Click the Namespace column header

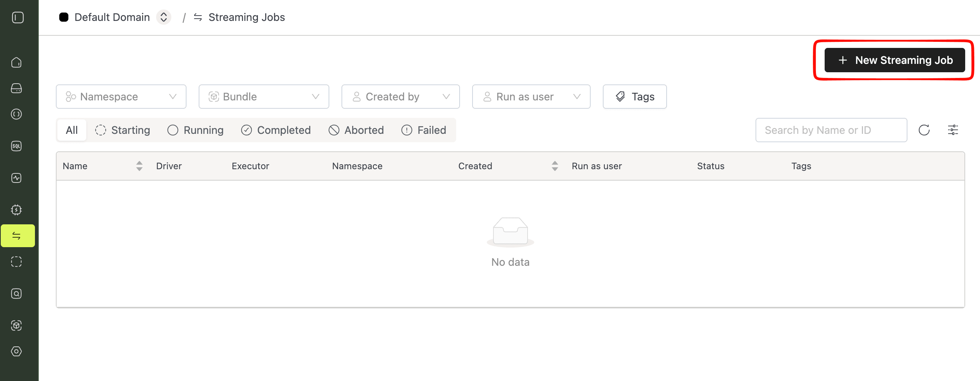click(357, 166)
